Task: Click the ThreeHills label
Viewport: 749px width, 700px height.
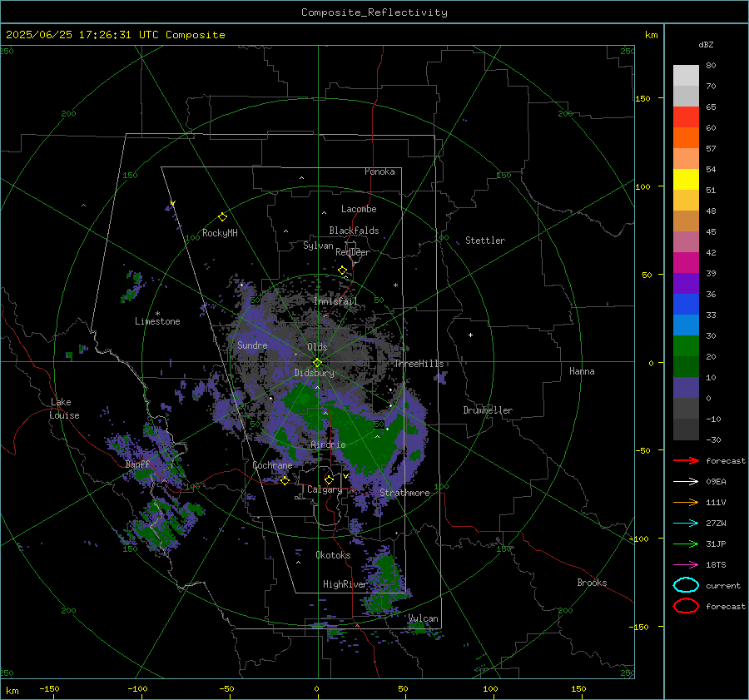Action: [419, 364]
